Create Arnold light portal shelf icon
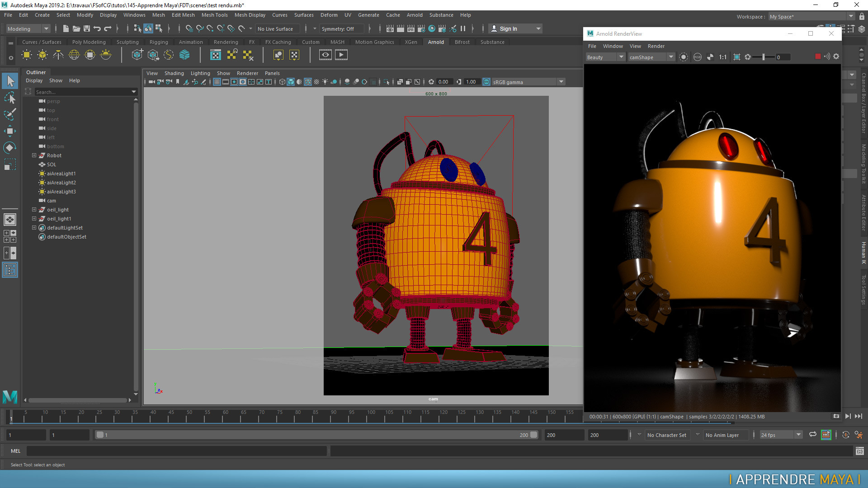 (90, 55)
